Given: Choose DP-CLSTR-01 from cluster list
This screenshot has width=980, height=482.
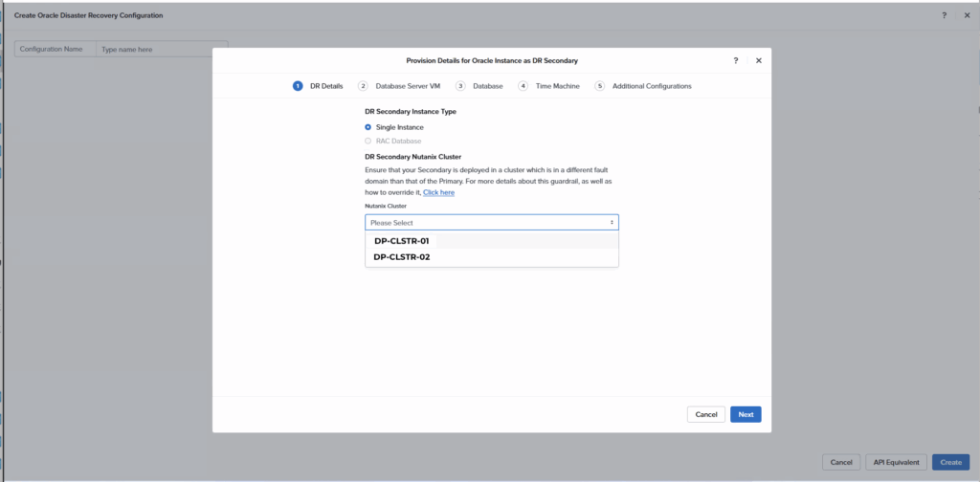Looking at the screenshot, I should pos(492,241).
